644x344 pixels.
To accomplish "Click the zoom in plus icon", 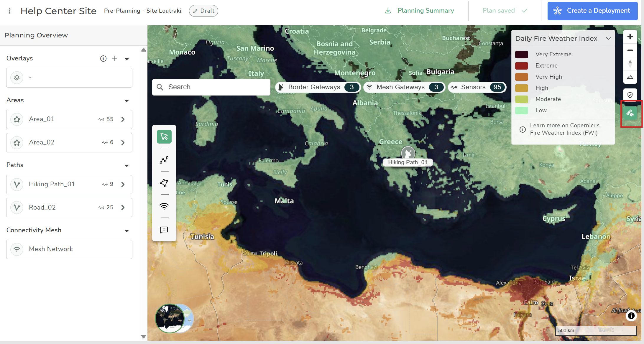I will (630, 37).
